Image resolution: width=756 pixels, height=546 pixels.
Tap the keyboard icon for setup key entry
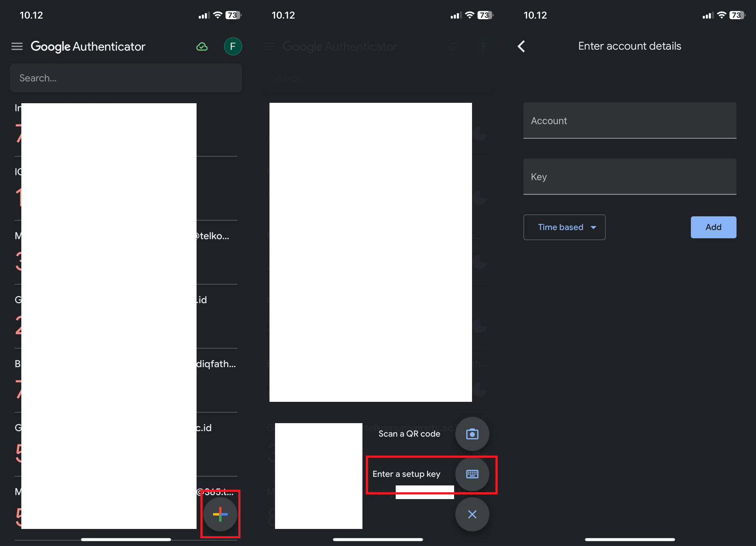coord(472,474)
